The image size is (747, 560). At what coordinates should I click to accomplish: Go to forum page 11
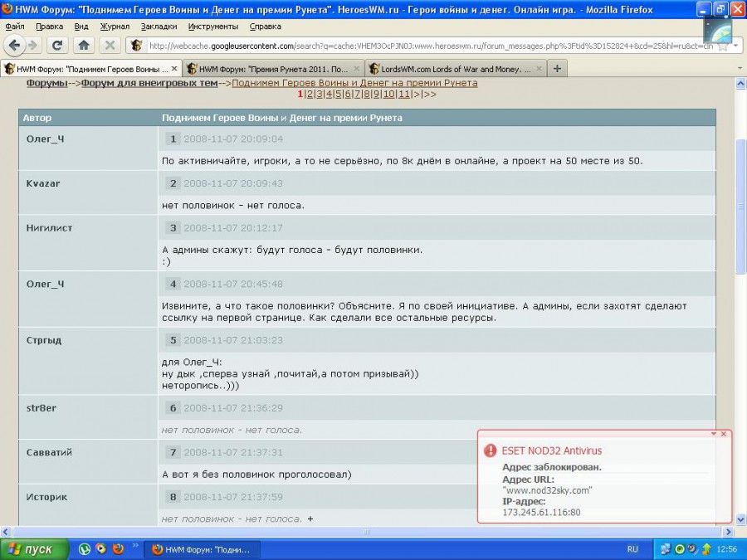coord(404,95)
